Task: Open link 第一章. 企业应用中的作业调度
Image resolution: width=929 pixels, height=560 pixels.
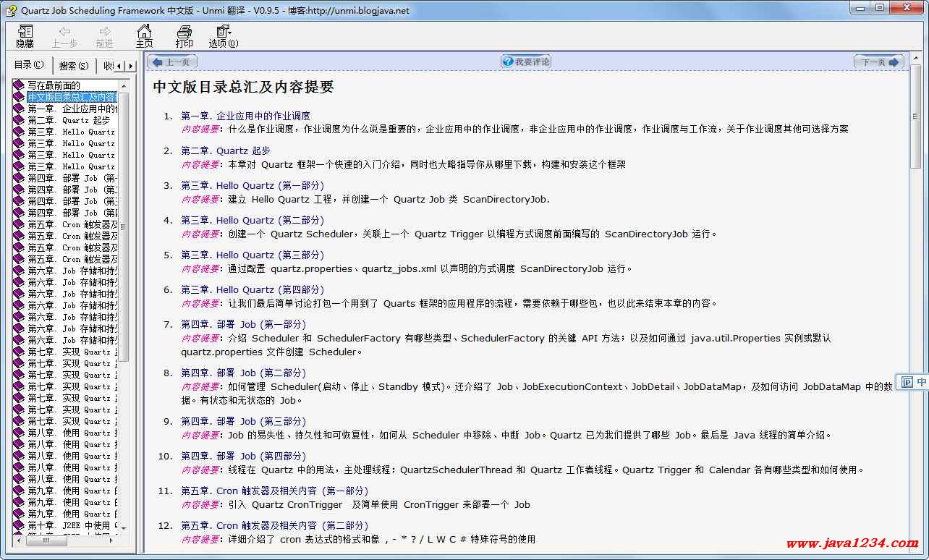Action: click(245, 116)
